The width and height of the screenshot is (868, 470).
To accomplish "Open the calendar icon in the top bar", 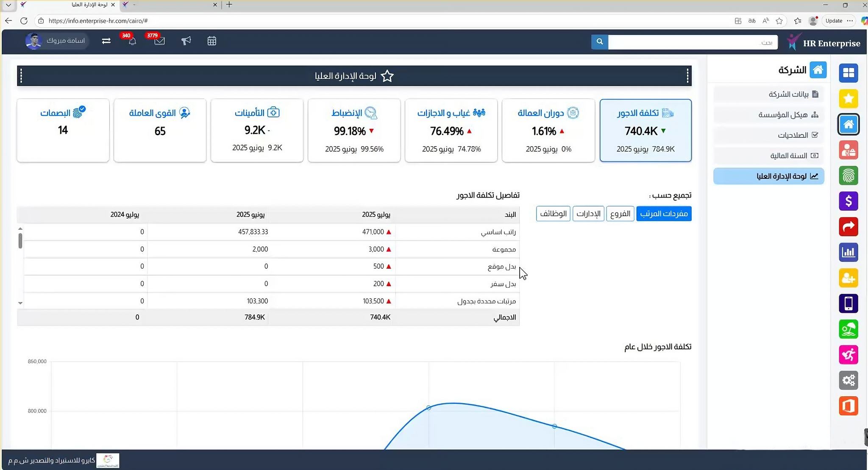I will click(211, 41).
